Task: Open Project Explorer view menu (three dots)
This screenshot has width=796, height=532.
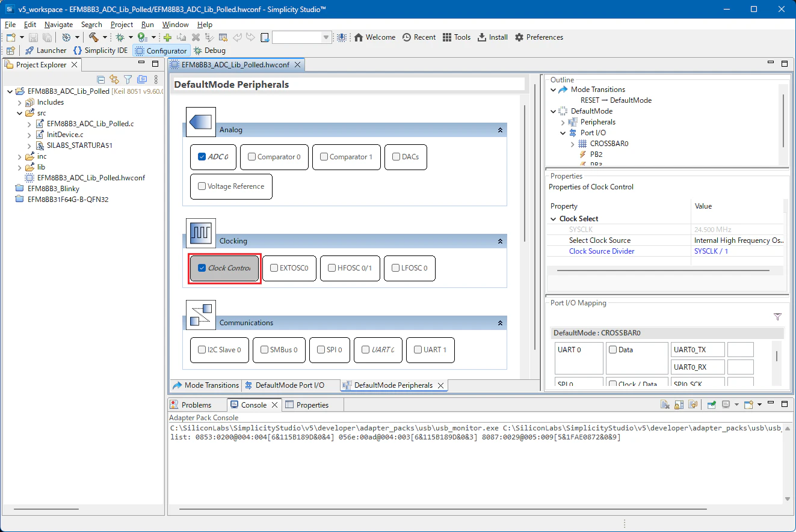Action: click(156, 79)
